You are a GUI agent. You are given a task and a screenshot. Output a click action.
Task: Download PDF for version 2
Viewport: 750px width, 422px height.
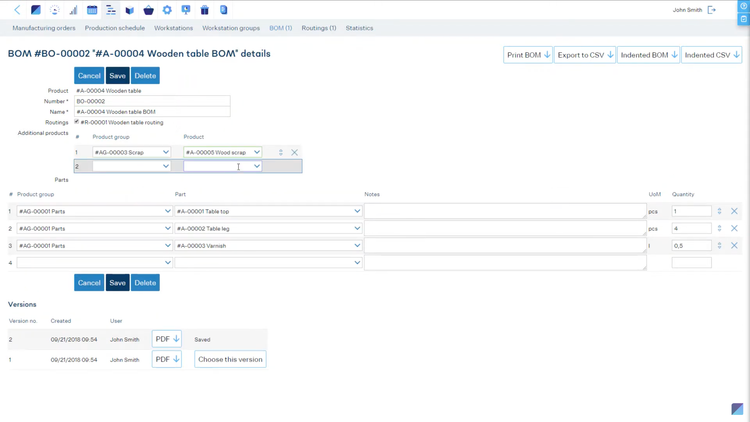pos(167,339)
